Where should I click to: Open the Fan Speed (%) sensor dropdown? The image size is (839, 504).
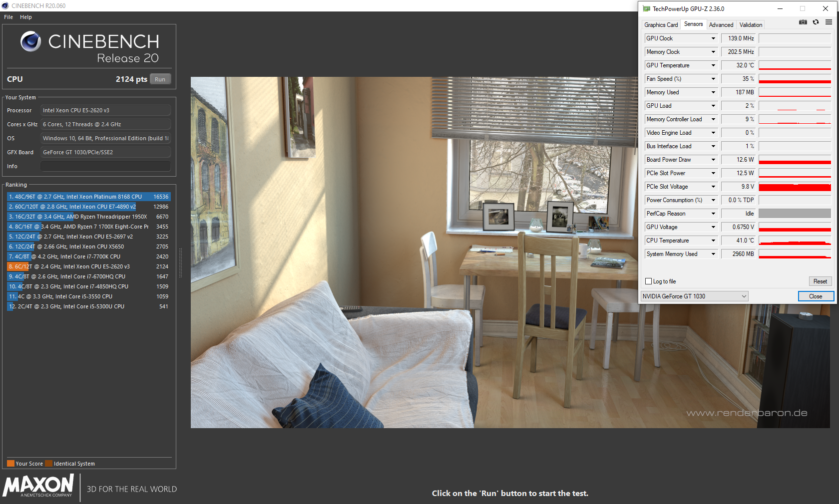point(713,79)
